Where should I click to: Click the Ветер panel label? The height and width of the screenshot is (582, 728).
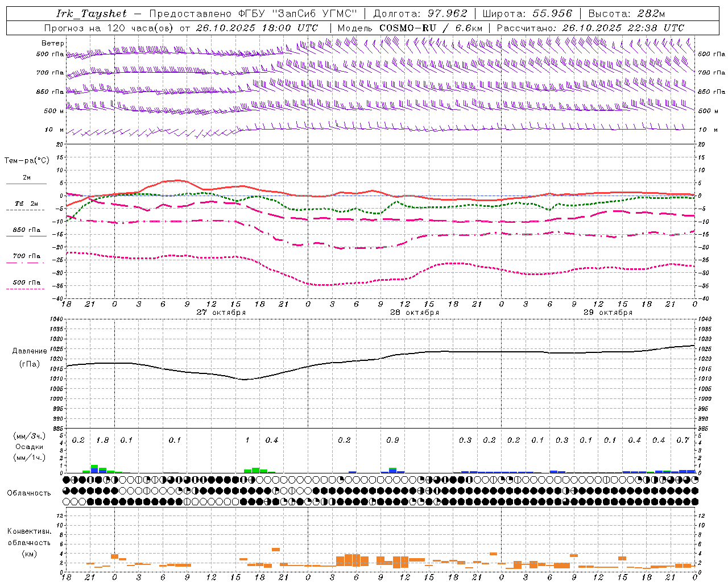pyautogui.click(x=53, y=43)
